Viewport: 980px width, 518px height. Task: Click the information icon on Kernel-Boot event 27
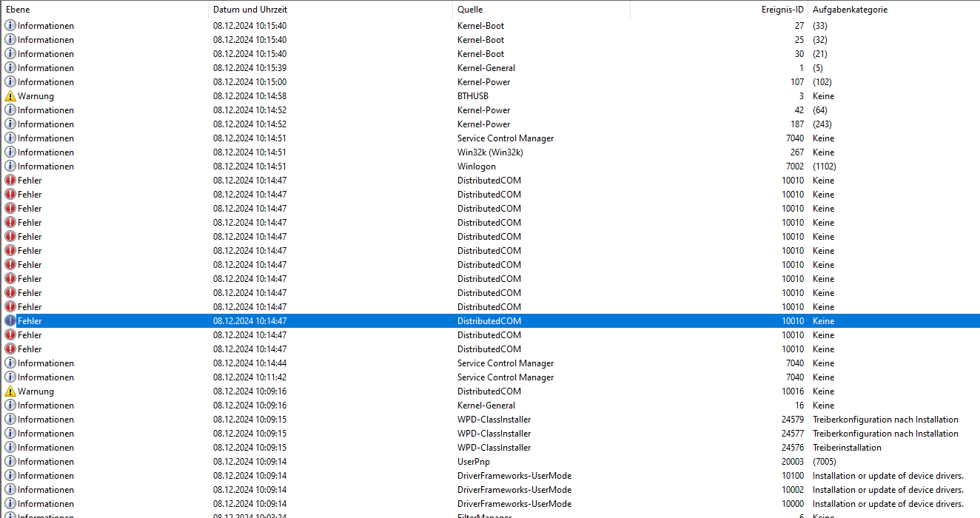coord(9,25)
